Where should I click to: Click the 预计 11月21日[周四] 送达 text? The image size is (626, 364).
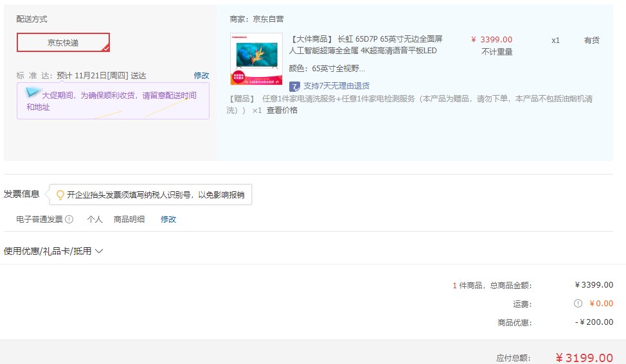pos(102,76)
